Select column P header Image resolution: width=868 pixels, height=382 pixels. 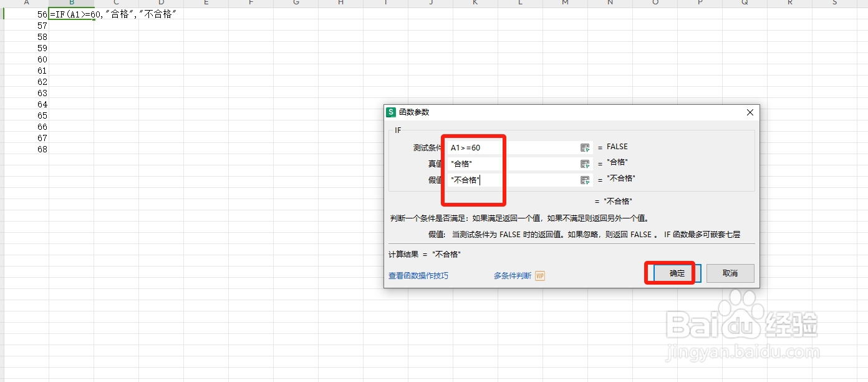700,4
